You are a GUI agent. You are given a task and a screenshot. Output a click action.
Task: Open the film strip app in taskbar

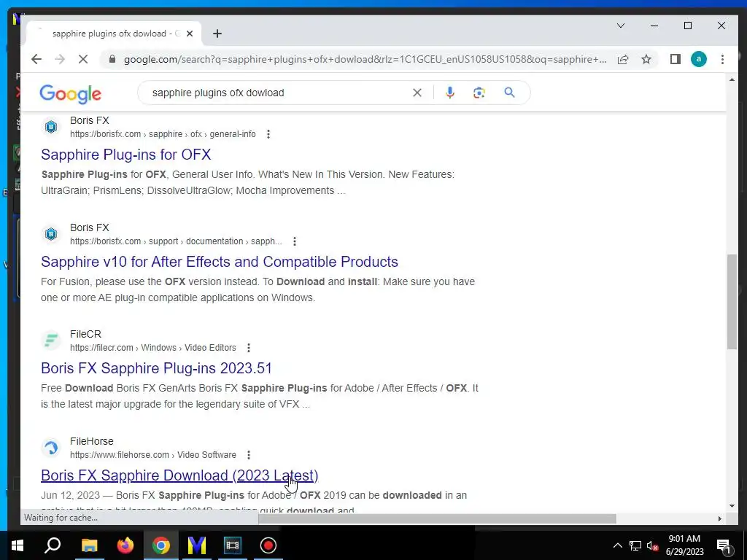click(x=233, y=545)
